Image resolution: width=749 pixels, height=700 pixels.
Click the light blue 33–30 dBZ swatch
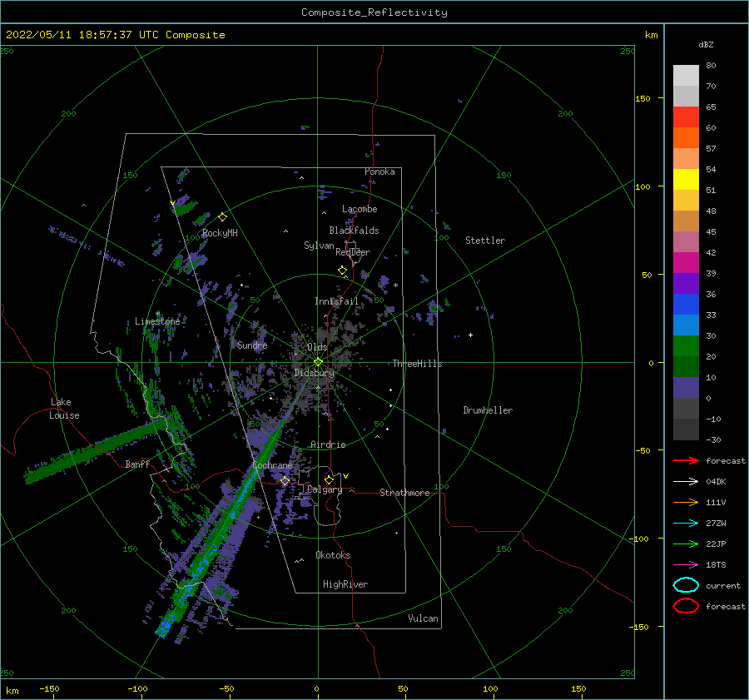pos(686,325)
